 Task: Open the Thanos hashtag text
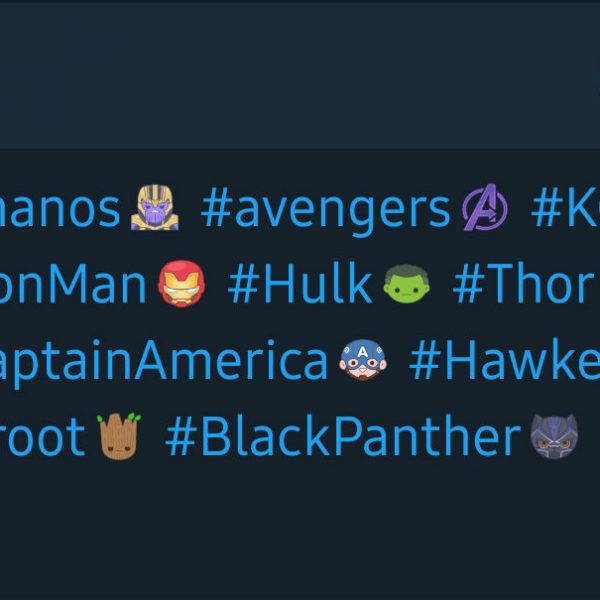click(60, 210)
